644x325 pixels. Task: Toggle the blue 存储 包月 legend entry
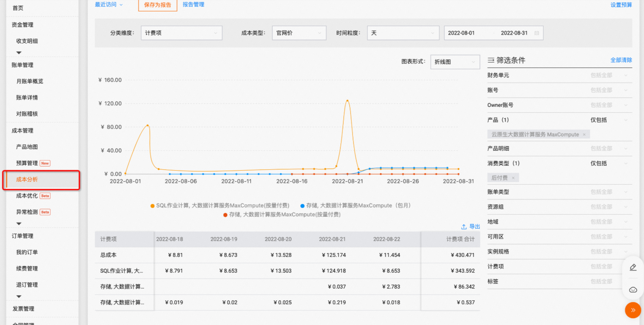(x=355, y=205)
